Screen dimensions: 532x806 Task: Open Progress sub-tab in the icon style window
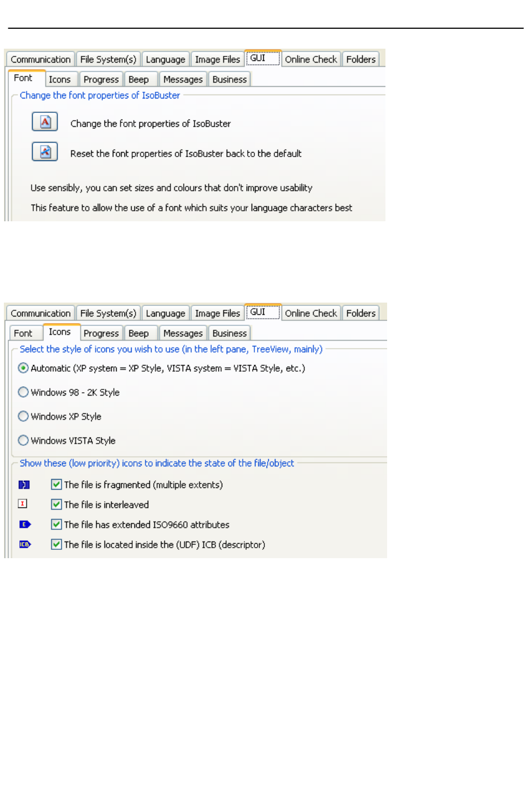[101, 333]
